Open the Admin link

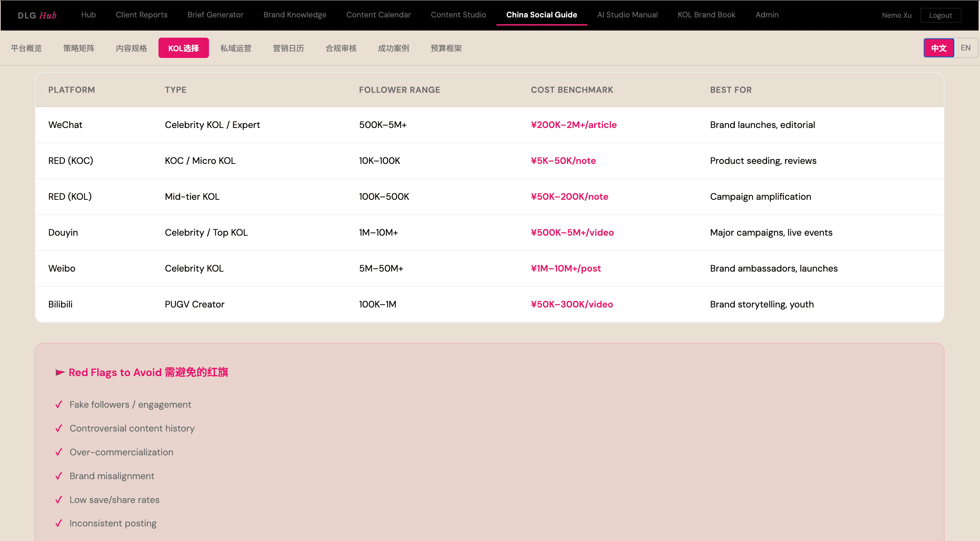click(x=766, y=15)
